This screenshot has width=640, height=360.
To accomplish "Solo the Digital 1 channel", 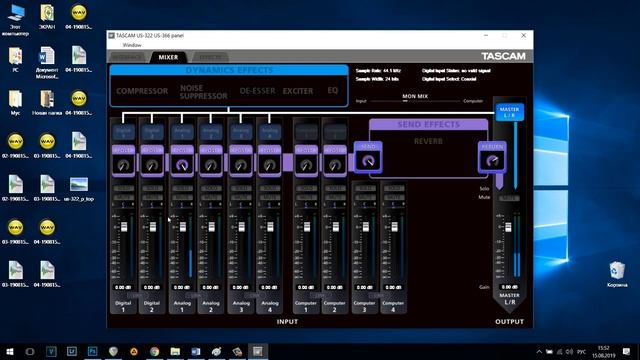I will coord(123,189).
